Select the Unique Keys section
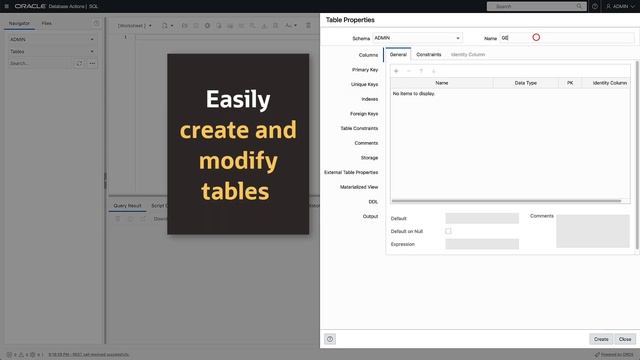This screenshot has width=640, height=360. pyautogui.click(x=364, y=84)
